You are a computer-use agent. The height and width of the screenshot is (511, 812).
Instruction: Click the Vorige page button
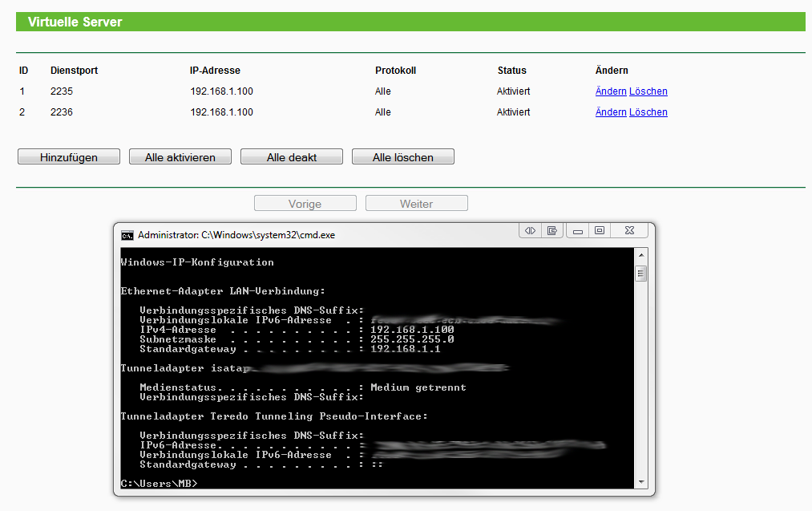pos(305,204)
